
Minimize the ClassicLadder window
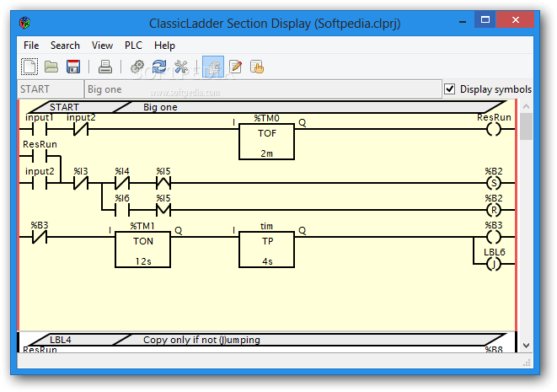463,20
